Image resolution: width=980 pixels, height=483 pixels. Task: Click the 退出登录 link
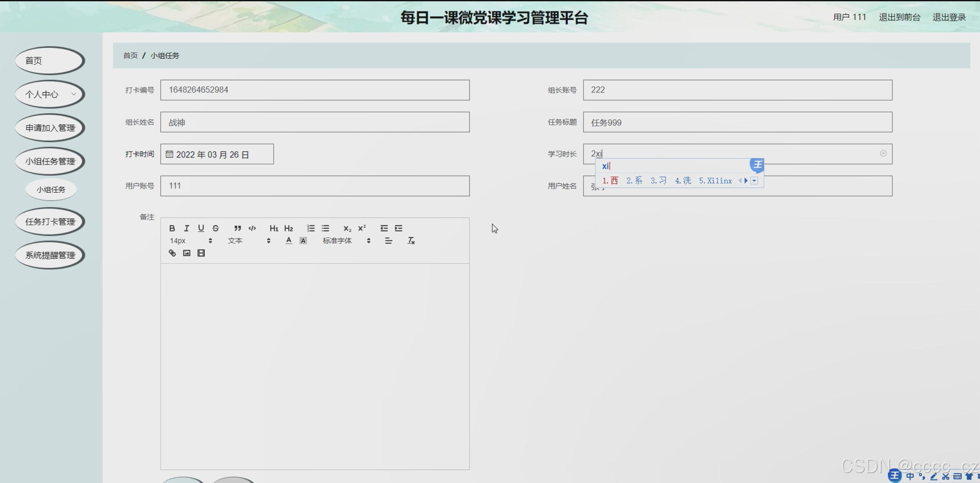949,17
